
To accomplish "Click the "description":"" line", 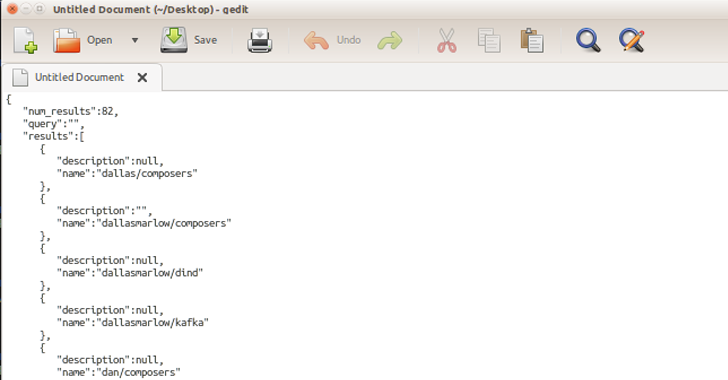I will [104, 211].
